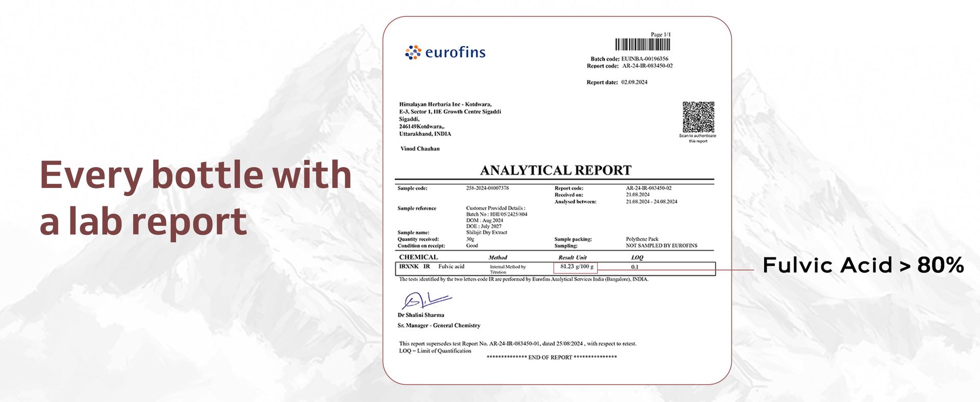
Task: Click the "Received on:" field label
Action: (569, 195)
